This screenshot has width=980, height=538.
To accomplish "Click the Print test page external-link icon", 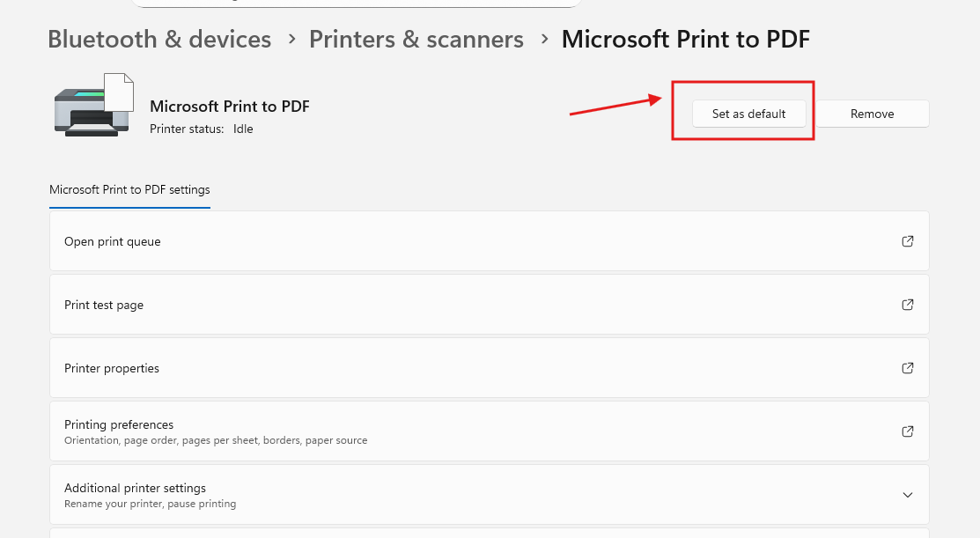I will 908,305.
